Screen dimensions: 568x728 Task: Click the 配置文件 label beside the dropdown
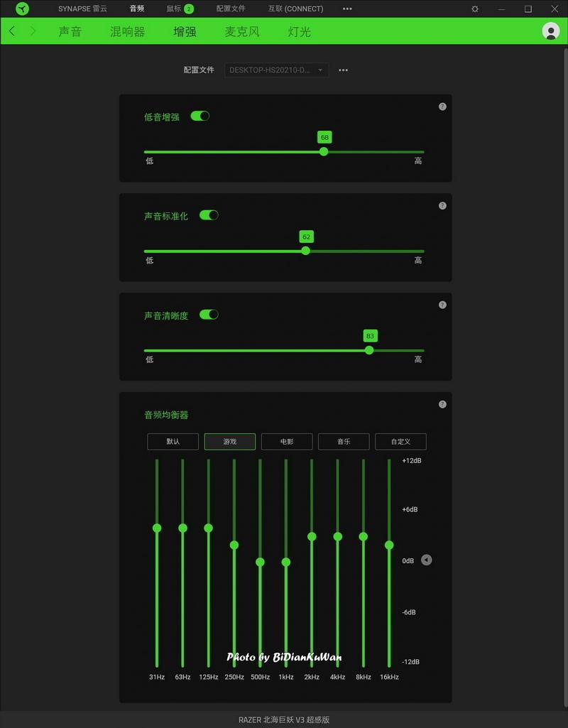(x=199, y=70)
